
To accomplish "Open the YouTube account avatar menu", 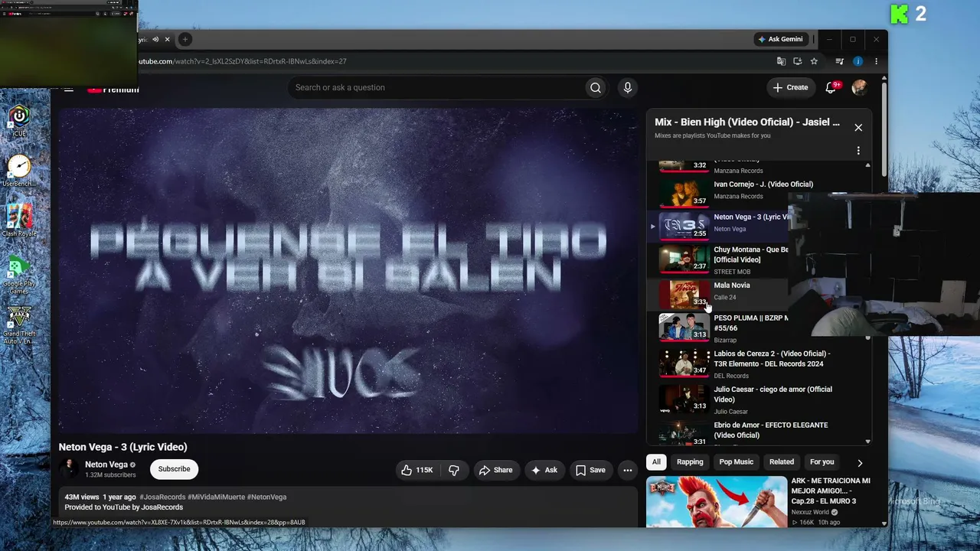I will pyautogui.click(x=859, y=87).
